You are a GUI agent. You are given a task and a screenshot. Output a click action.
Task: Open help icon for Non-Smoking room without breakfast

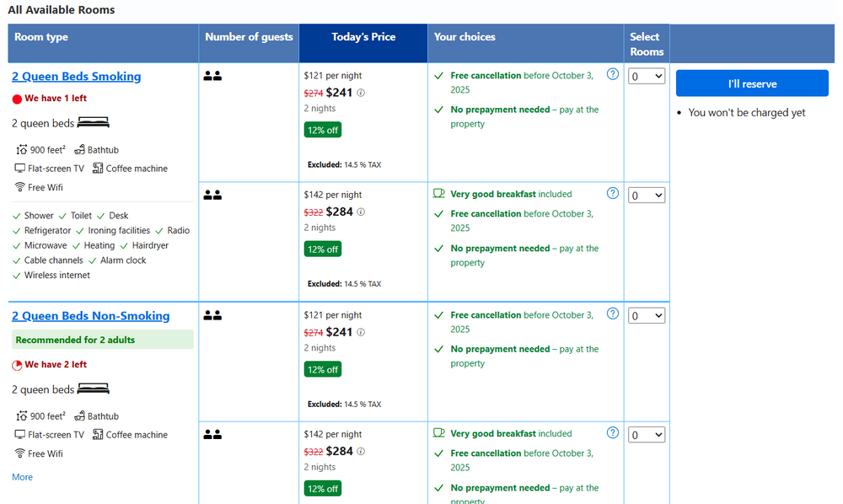point(613,314)
